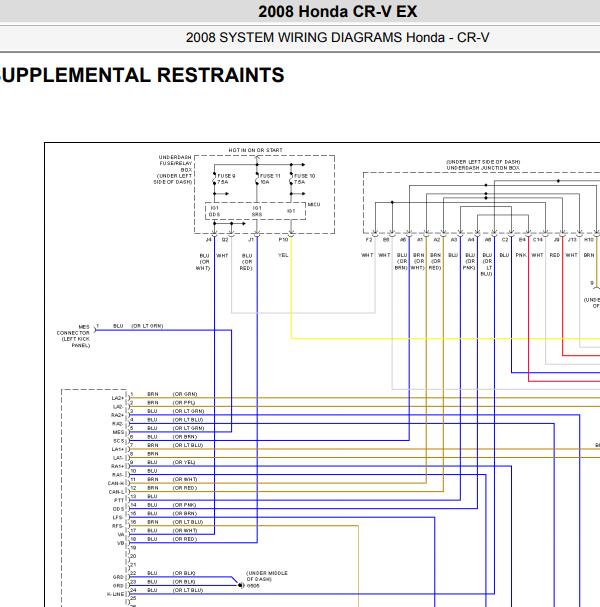Click the "2008 Honda CR-V EX" title
Screen dimensions: 600x607
[338, 12]
